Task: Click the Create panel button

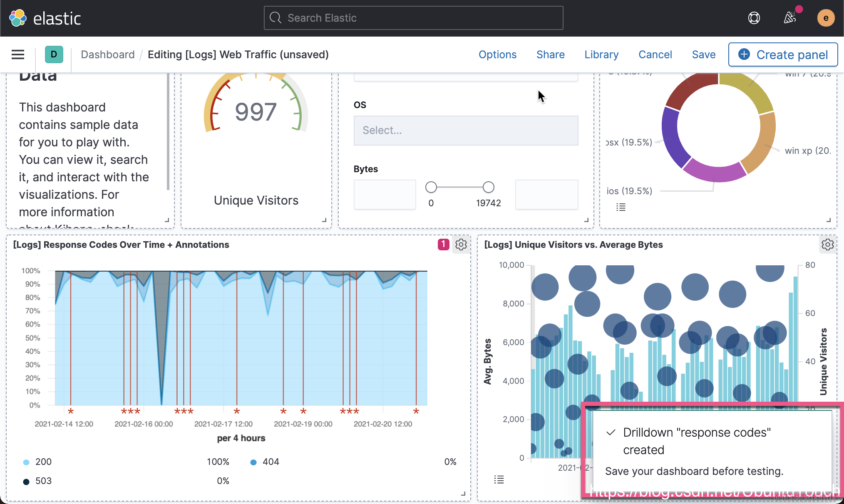Action: tap(783, 54)
